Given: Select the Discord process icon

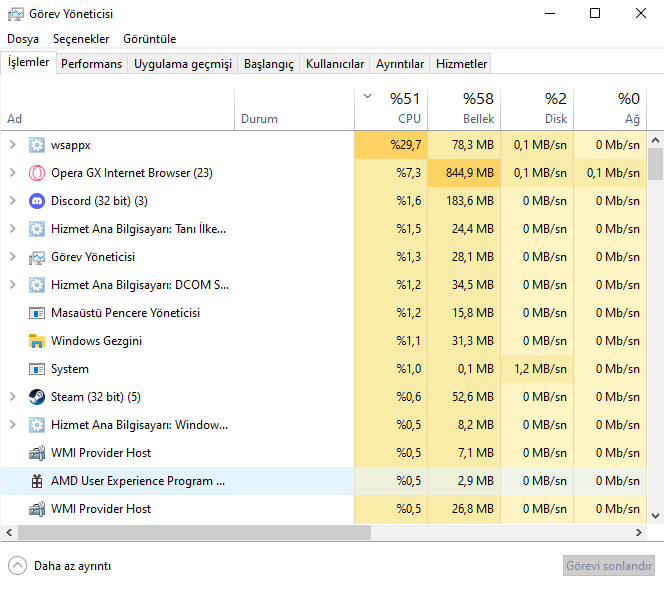Looking at the screenshot, I should (37, 201).
